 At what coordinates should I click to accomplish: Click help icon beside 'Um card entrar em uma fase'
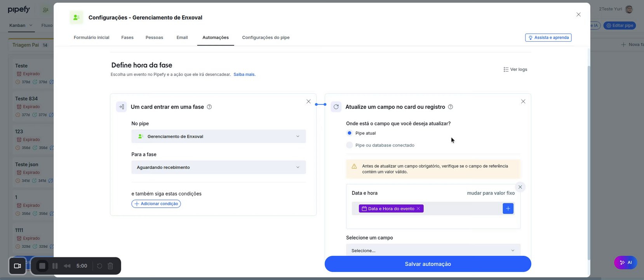pos(209,107)
